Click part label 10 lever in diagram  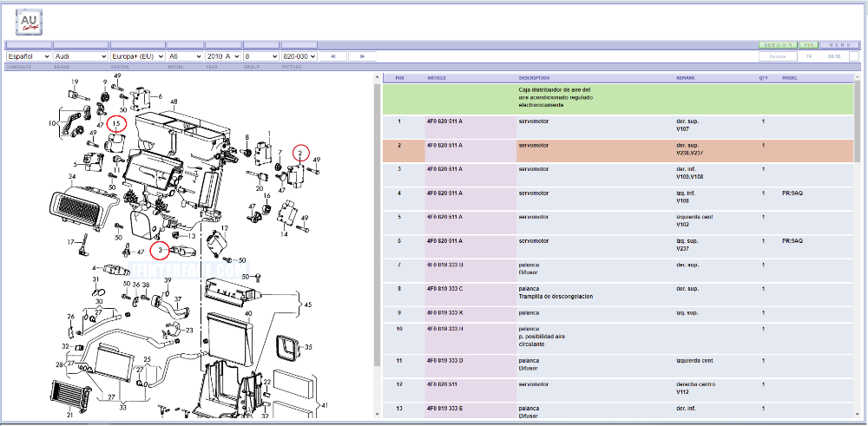53,123
